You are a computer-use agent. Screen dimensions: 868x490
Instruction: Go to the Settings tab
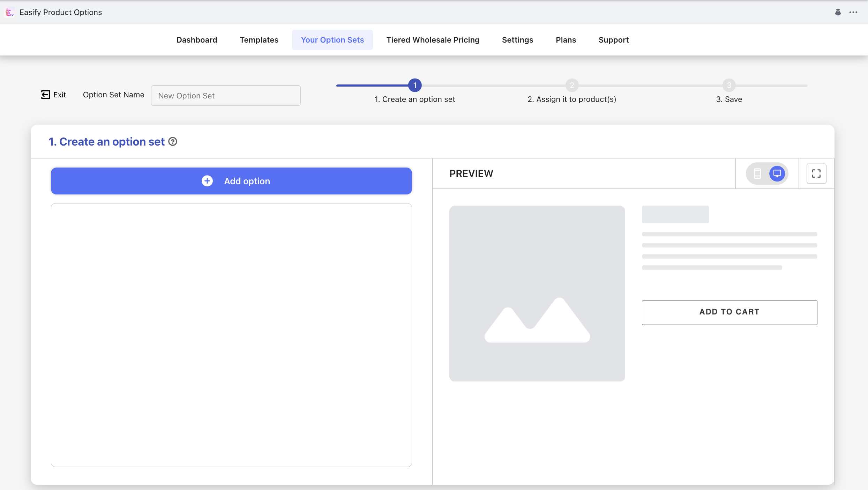tap(517, 40)
